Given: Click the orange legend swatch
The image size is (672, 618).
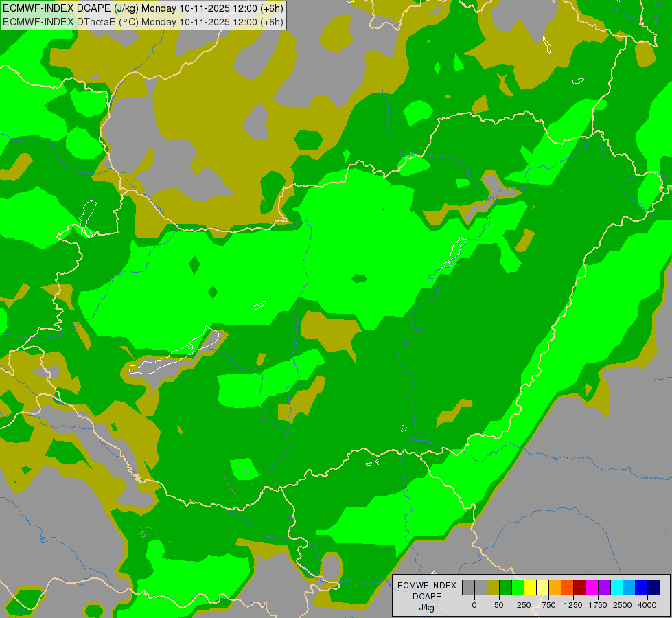Looking at the screenshot, I should tap(555, 587).
